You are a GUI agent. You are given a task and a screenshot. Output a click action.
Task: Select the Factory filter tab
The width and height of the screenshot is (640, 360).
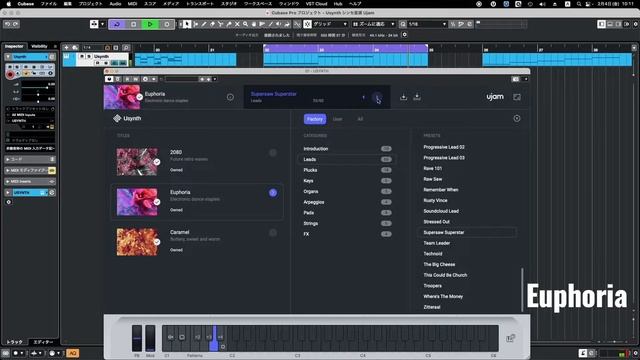[x=315, y=119]
